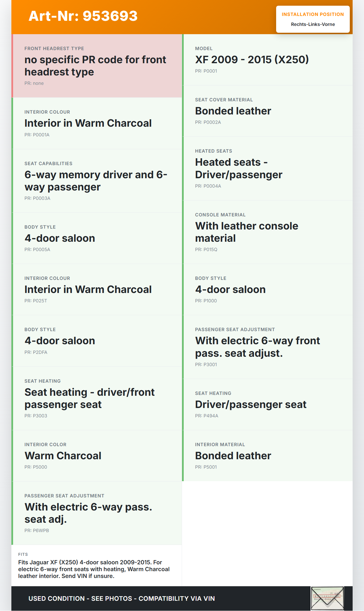Image resolution: width=364 pixels, height=611 pixels.
Task: Click the Installation Position badge
Action: click(313, 19)
